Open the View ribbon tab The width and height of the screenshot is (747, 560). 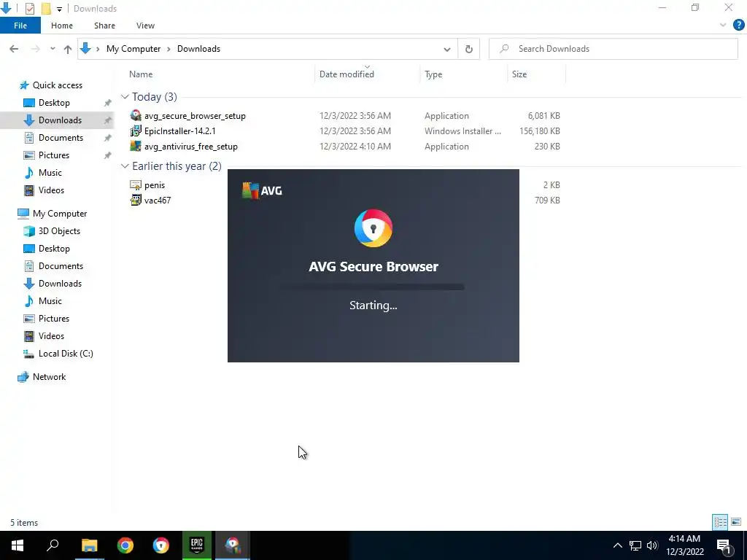145,26
